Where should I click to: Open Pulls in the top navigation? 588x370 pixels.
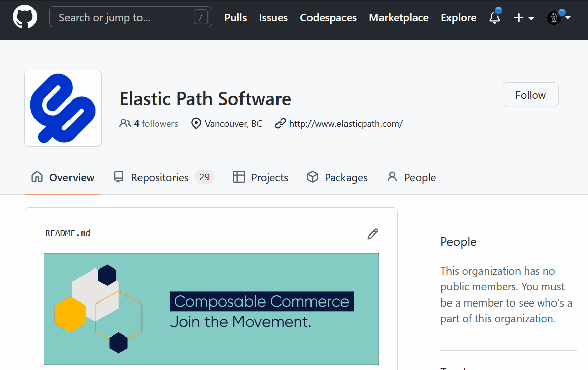tap(235, 18)
